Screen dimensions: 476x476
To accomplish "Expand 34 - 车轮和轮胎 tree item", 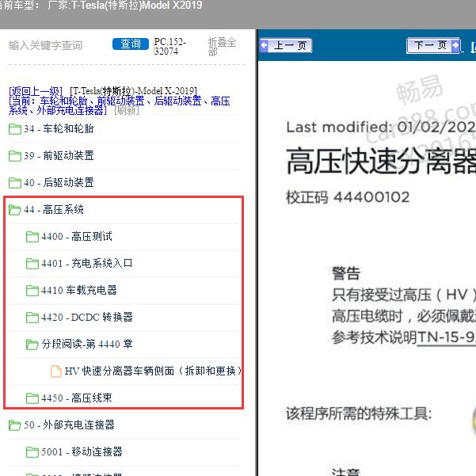I will [59, 129].
